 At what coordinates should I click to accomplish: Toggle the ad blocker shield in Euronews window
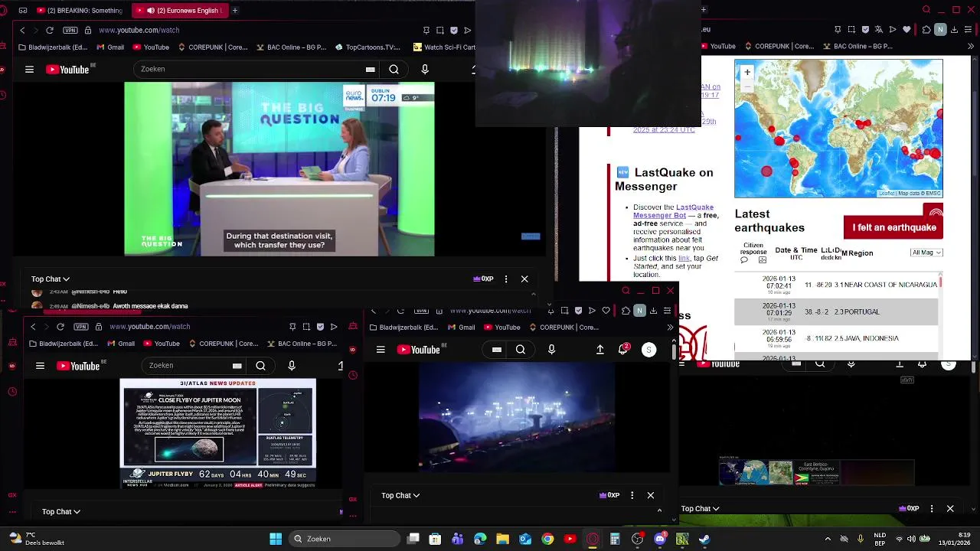(454, 30)
